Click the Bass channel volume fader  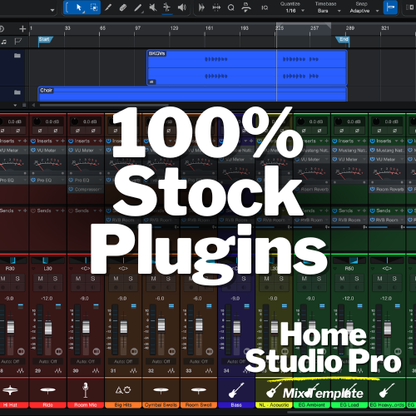tap(237, 327)
